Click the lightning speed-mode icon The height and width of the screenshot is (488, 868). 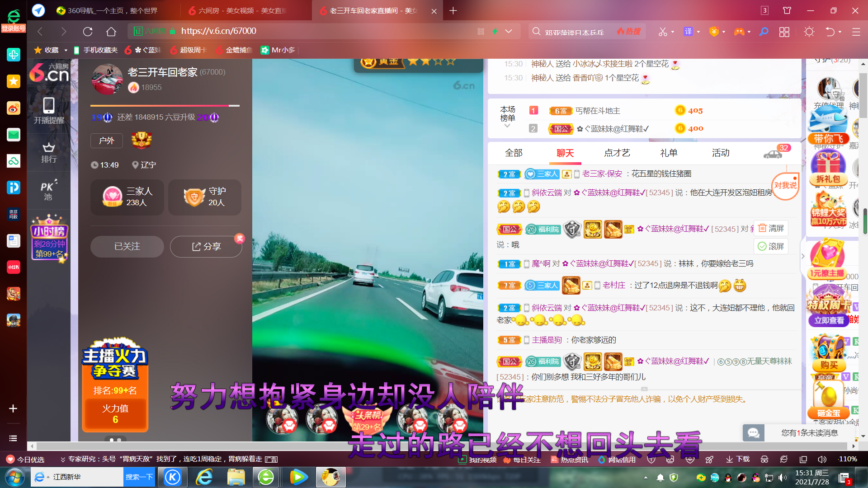[x=495, y=31]
